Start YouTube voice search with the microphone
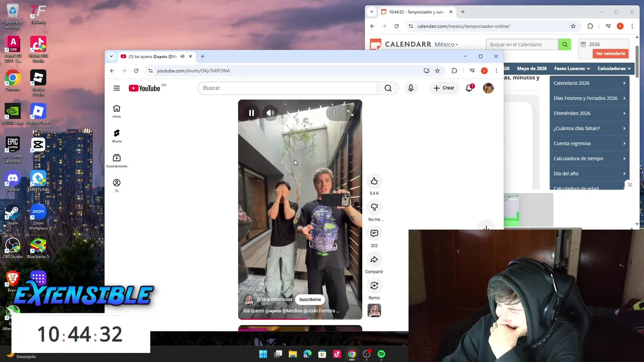Screen dimensions: 644x362 pos(411,88)
